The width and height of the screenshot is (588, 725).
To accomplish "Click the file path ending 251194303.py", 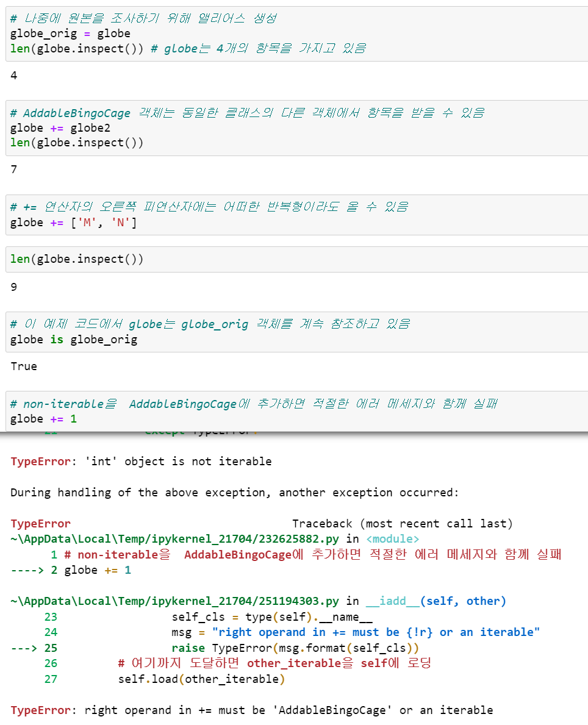I will [x=174, y=601].
